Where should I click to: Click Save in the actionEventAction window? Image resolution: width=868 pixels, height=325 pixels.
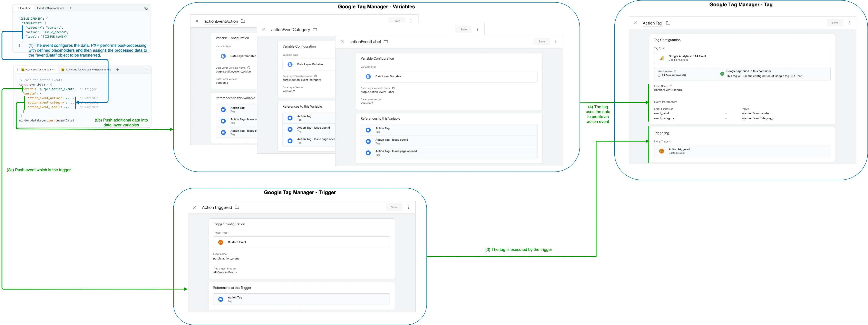(397, 21)
